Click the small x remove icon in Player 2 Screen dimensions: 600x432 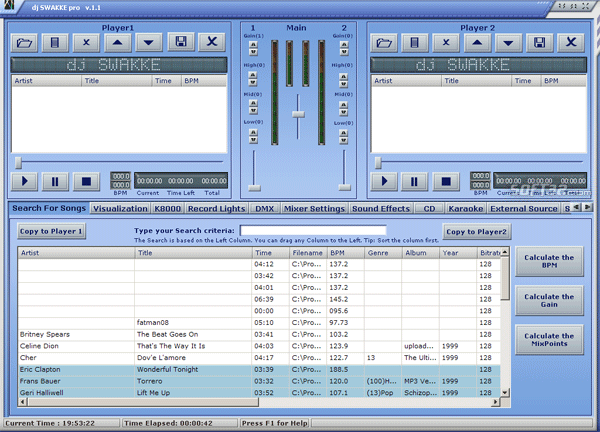[x=446, y=42]
